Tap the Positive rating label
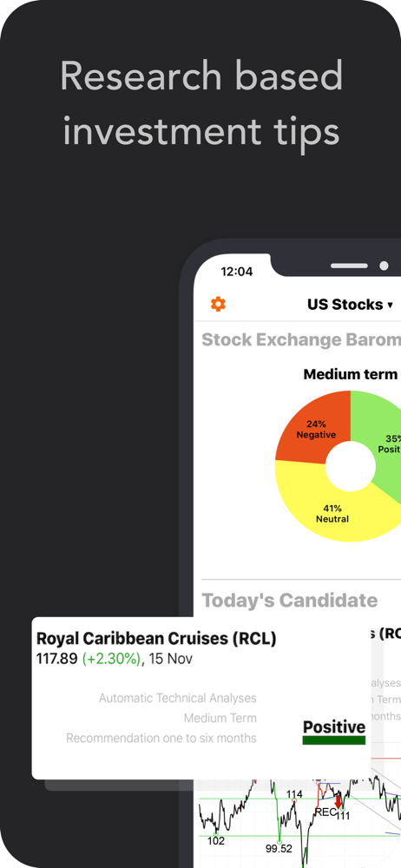401x868 pixels. tap(334, 727)
